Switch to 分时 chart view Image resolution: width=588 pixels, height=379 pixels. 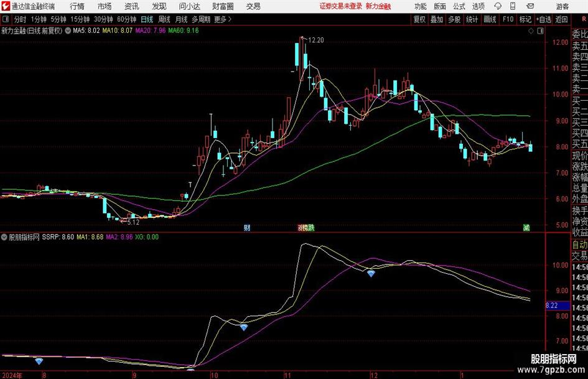click(21, 19)
